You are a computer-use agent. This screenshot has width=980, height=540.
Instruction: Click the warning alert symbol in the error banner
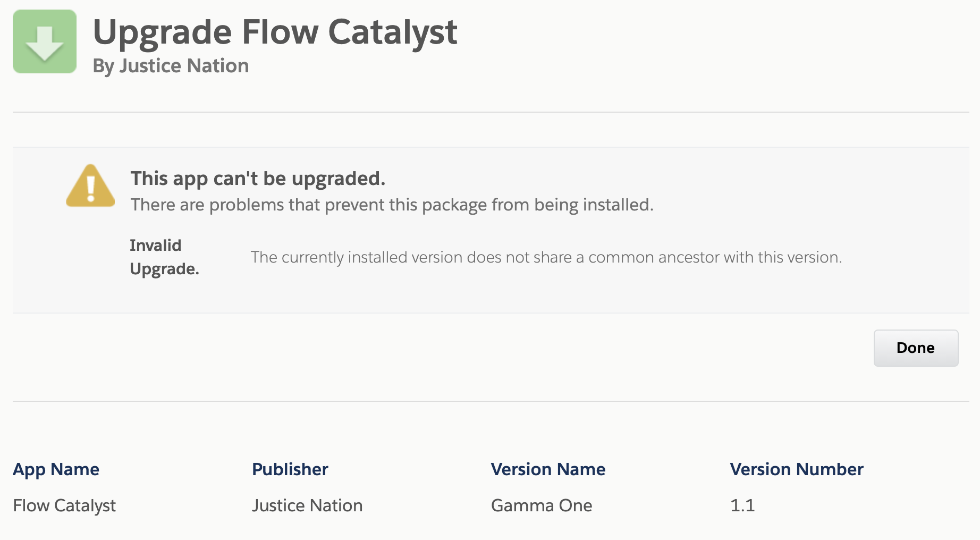89,187
